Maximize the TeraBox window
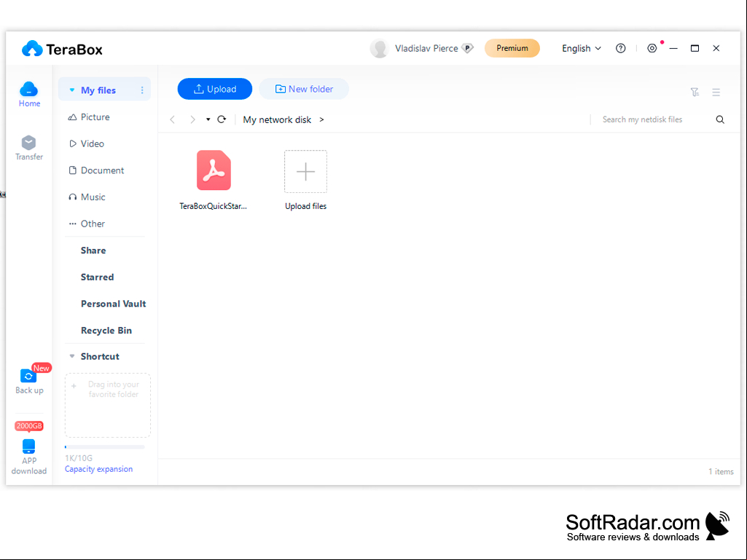The height and width of the screenshot is (560, 747). [695, 48]
